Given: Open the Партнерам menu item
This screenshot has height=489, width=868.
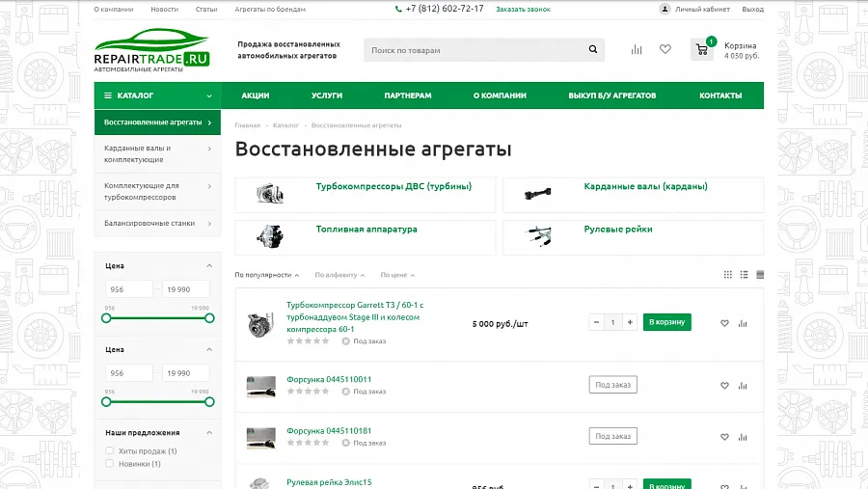Looking at the screenshot, I should [408, 95].
